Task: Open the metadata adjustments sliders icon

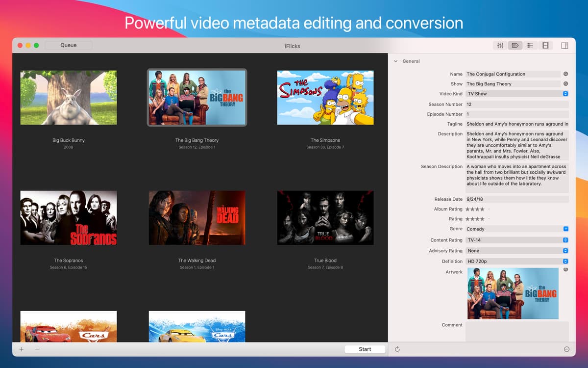Action: [x=500, y=45]
